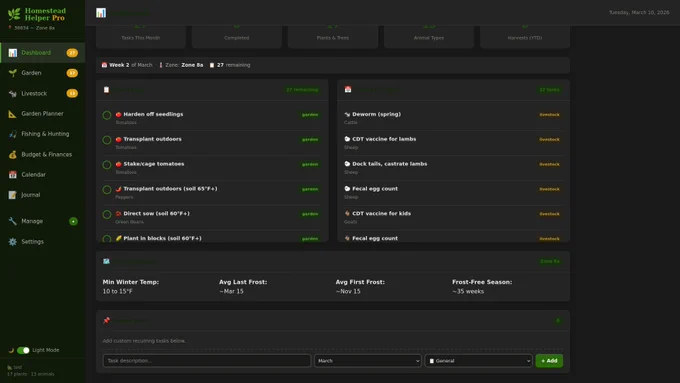Screen dimensions: 680x383
Task: Click the Settings gear icon
Action: [x=13, y=242]
